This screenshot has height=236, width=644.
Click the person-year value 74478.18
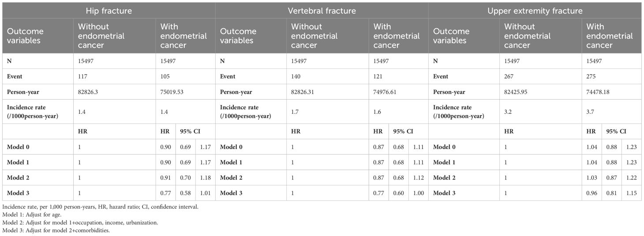click(601, 92)
